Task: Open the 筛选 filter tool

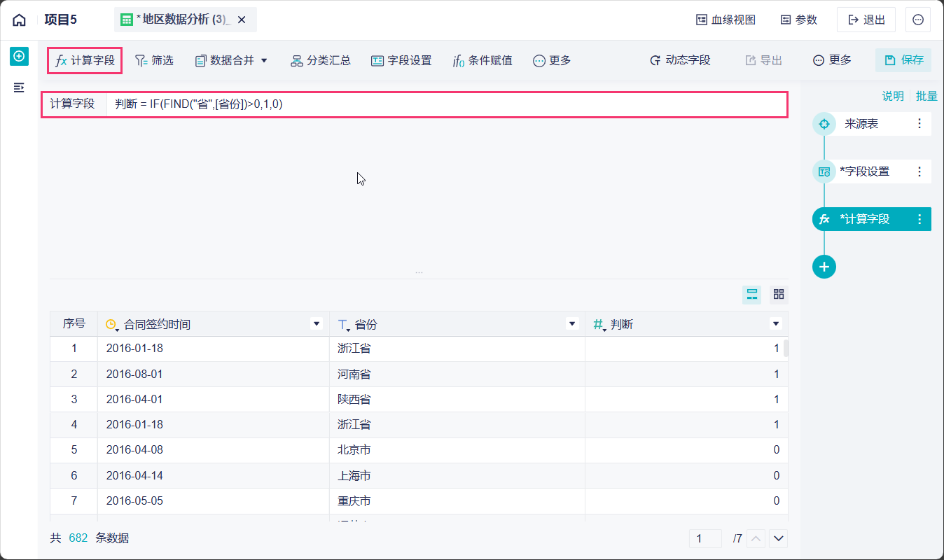Action: tap(153, 60)
